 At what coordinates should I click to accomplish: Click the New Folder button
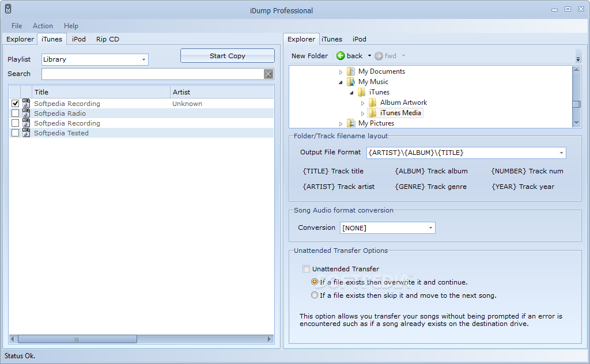(309, 56)
